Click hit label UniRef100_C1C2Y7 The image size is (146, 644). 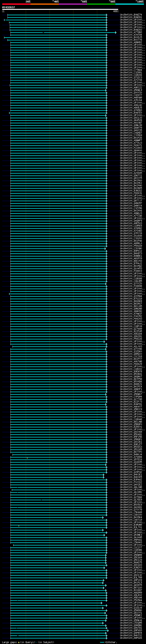(x=131, y=548)
